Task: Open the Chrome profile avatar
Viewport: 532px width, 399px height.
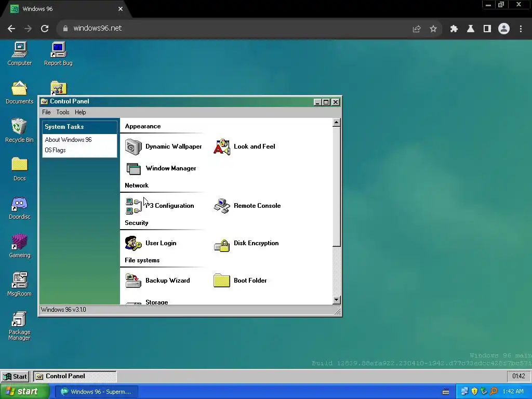Action: pos(504,29)
